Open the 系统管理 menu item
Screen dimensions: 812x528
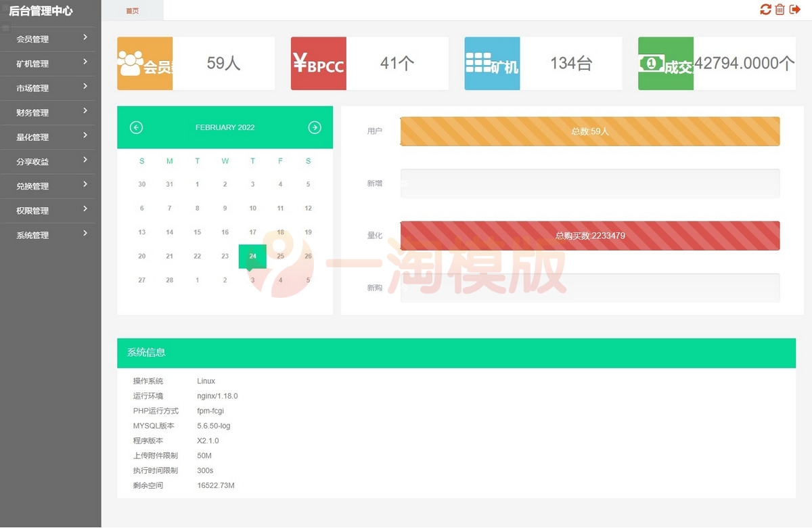click(51, 235)
